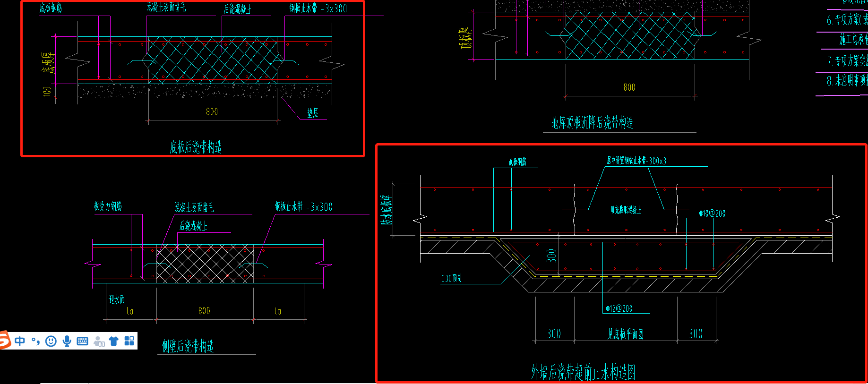Image resolution: width=868 pixels, height=384 pixels.
Task: Select '钢板止水带 -3x300' label in 底板后浇带构造 detail
Action: pyautogui.click(x=318, y=8)
